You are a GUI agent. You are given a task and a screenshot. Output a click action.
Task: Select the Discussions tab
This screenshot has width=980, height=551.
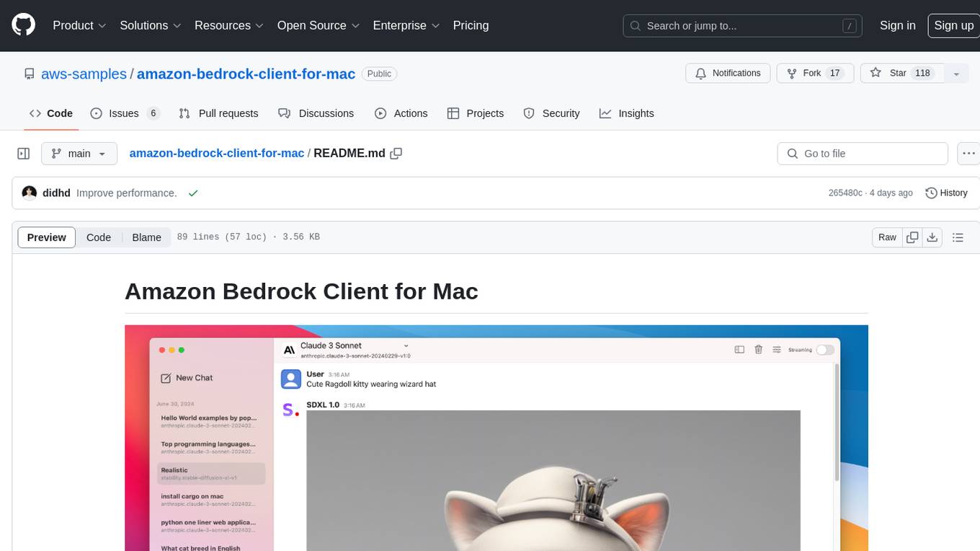pos(316,113)
